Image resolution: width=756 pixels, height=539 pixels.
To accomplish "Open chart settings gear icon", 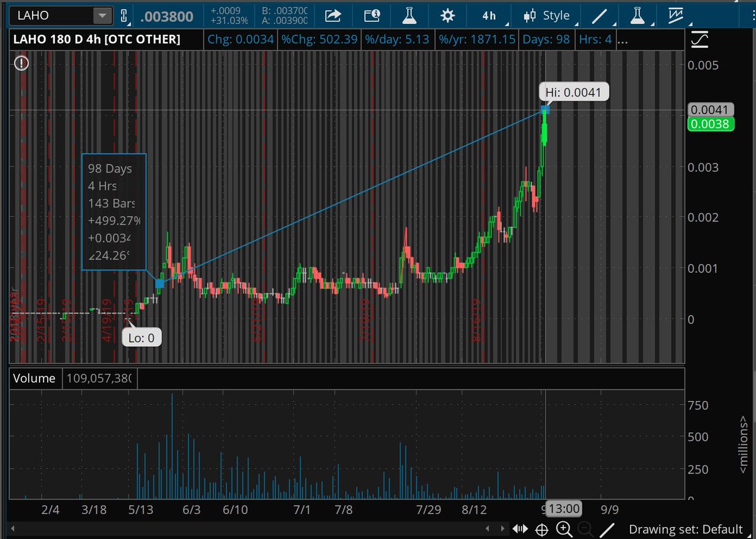I will tap(447, 15).
